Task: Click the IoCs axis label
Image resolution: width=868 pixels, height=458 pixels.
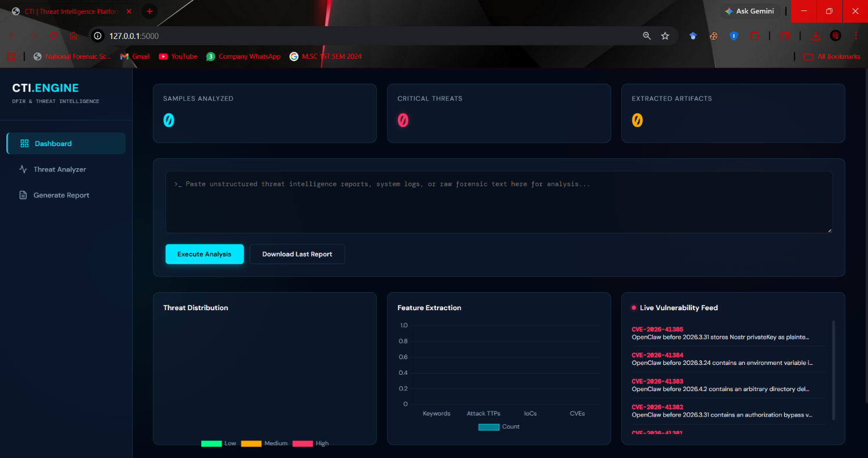Action: click(530, 413)
